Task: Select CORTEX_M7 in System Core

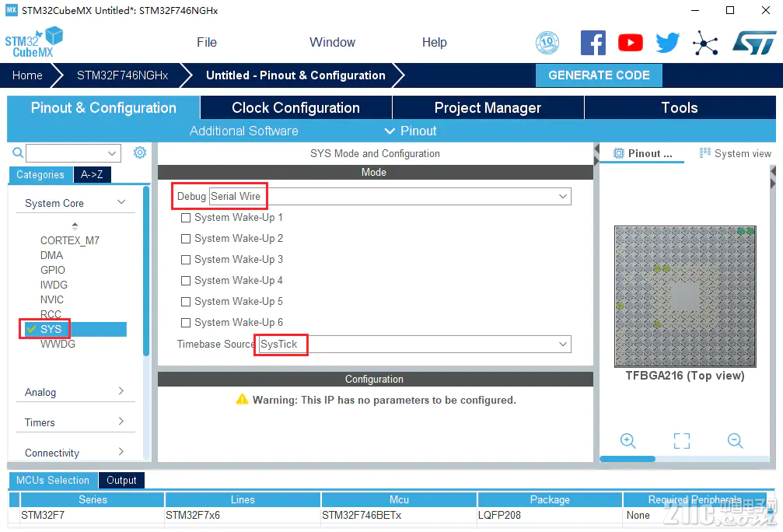Action: pos(70,240)
